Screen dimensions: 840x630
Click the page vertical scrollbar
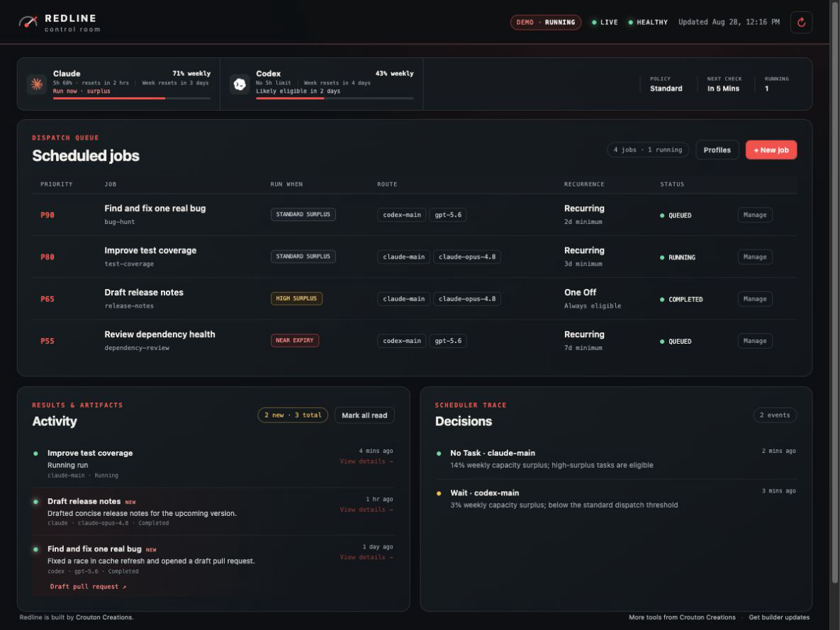(834, 292)
